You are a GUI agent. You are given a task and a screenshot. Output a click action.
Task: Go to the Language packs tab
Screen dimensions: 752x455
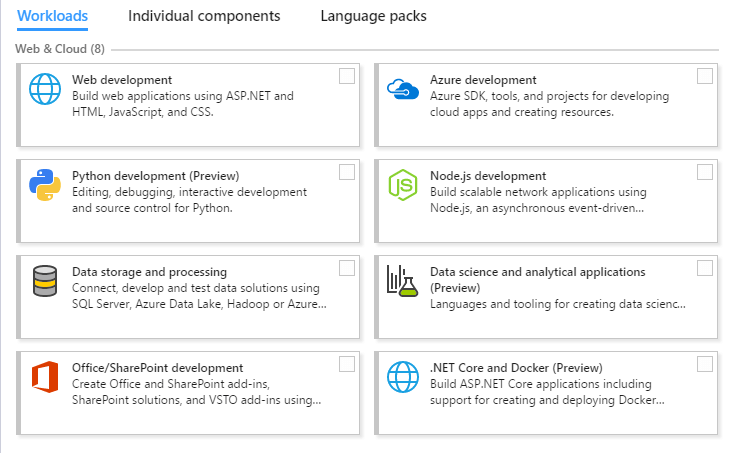(x=373, y=16)
